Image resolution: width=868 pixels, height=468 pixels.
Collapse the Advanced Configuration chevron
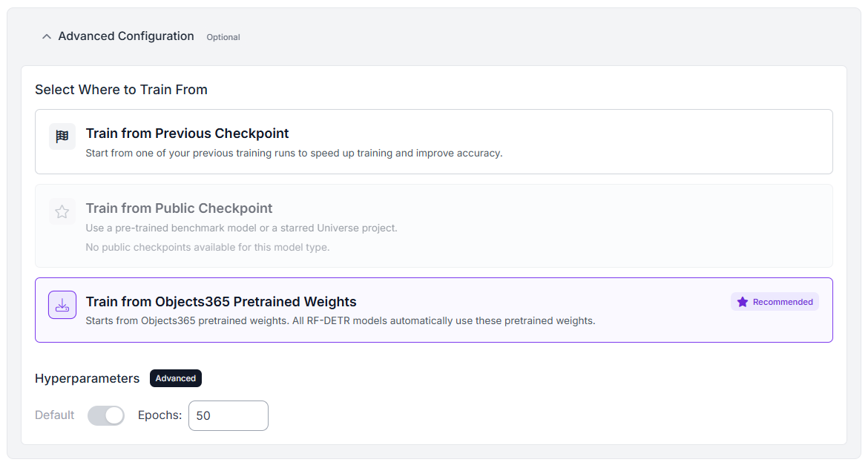47,36
